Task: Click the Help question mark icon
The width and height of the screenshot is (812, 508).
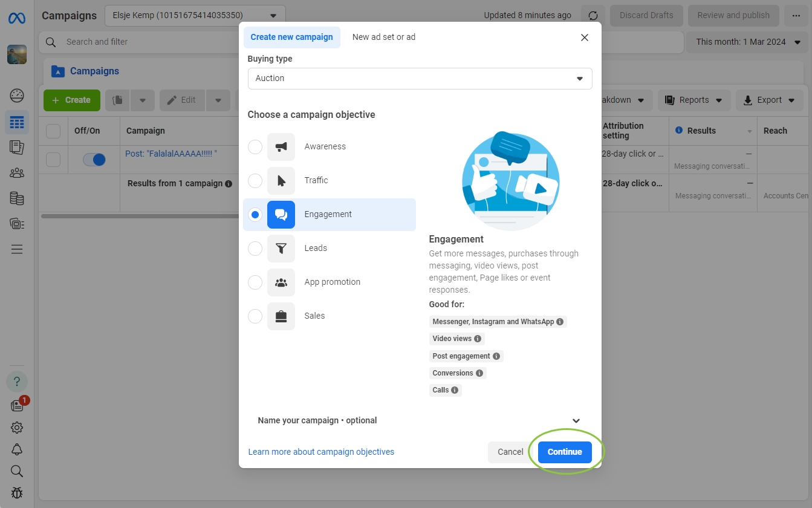Action: [x=17, y=382]
